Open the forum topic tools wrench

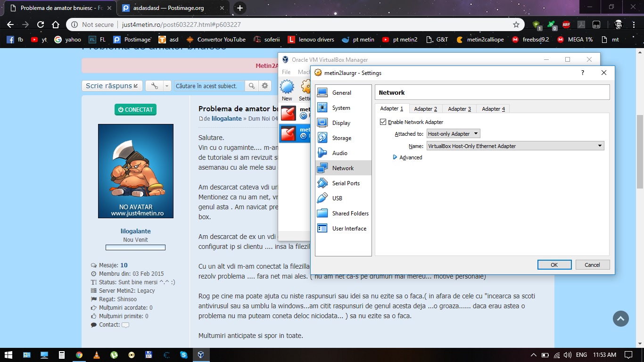coord(155,86)
